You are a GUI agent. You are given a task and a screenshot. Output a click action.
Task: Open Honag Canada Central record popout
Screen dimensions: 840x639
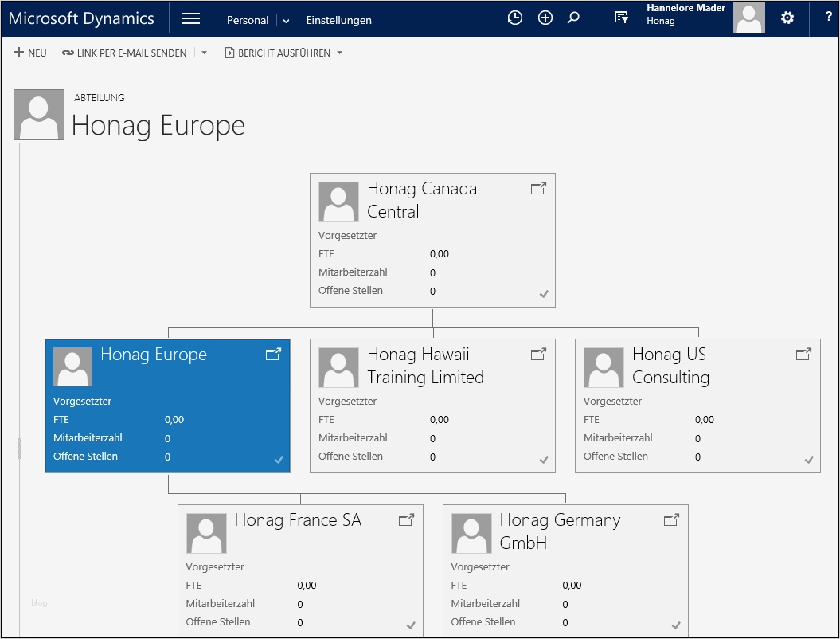[538, 189]
